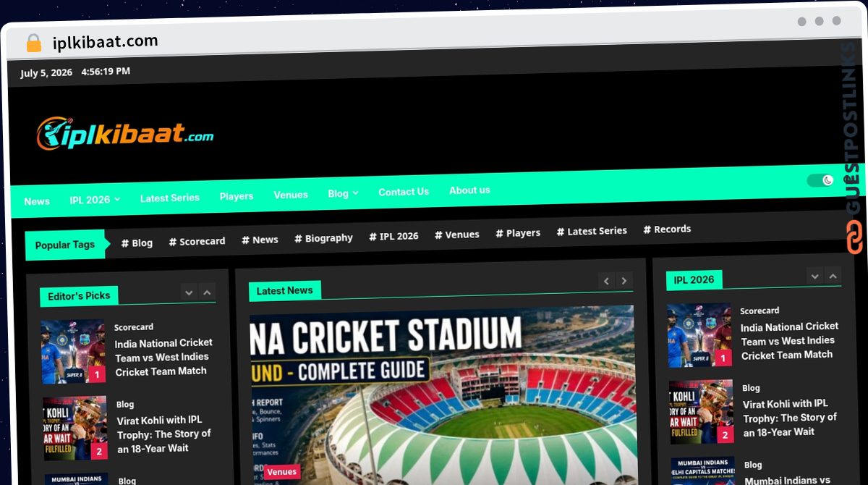
Task: Click the Editor's Picks section heading
Action: [79, 295]
